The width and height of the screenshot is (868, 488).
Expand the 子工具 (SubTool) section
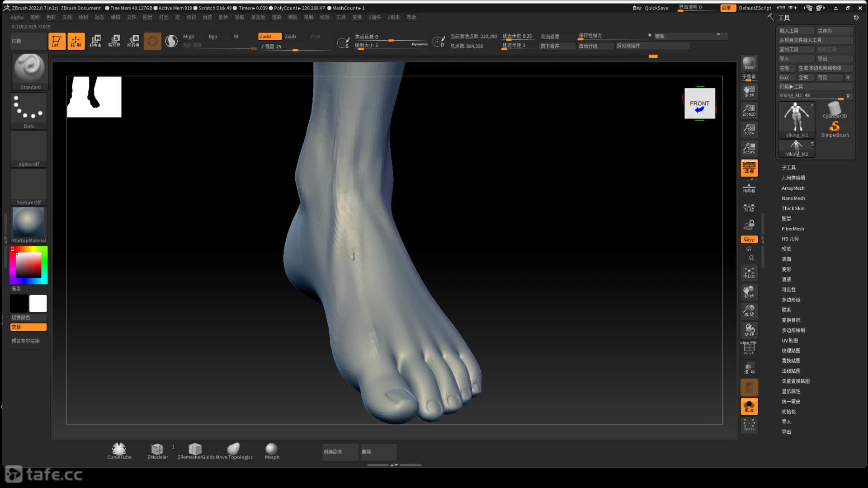(788, 168)
